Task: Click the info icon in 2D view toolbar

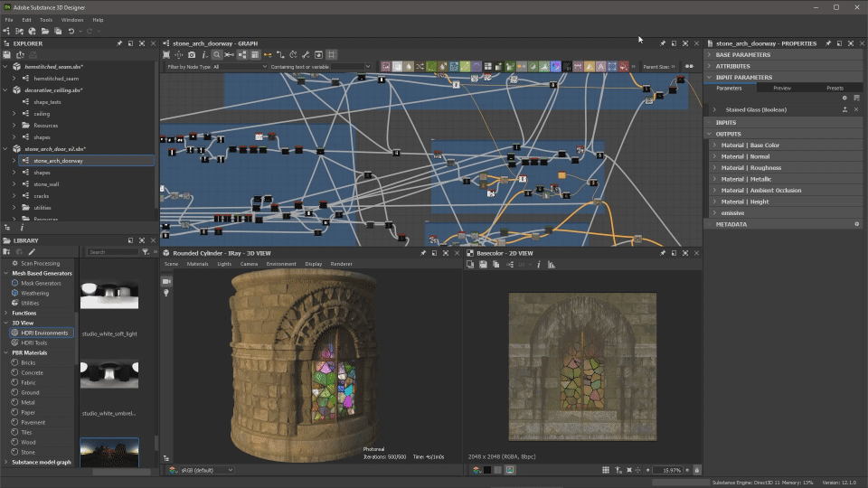Action: pos(539,265)
